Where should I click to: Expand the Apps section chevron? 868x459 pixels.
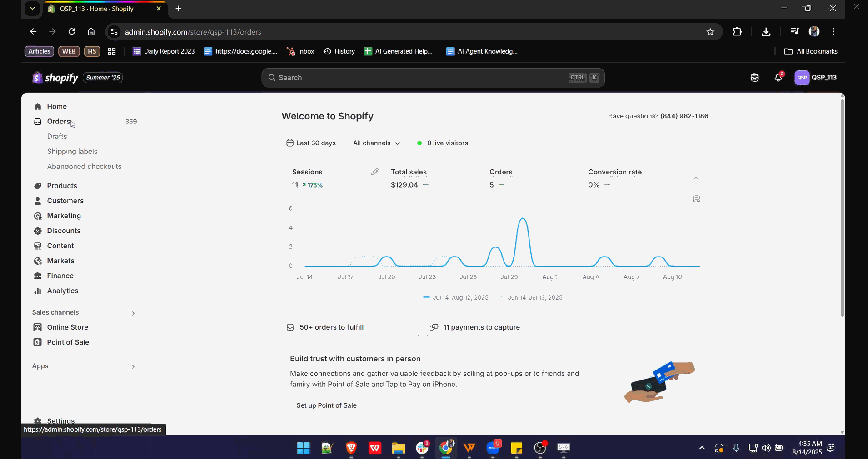[133, 366]
